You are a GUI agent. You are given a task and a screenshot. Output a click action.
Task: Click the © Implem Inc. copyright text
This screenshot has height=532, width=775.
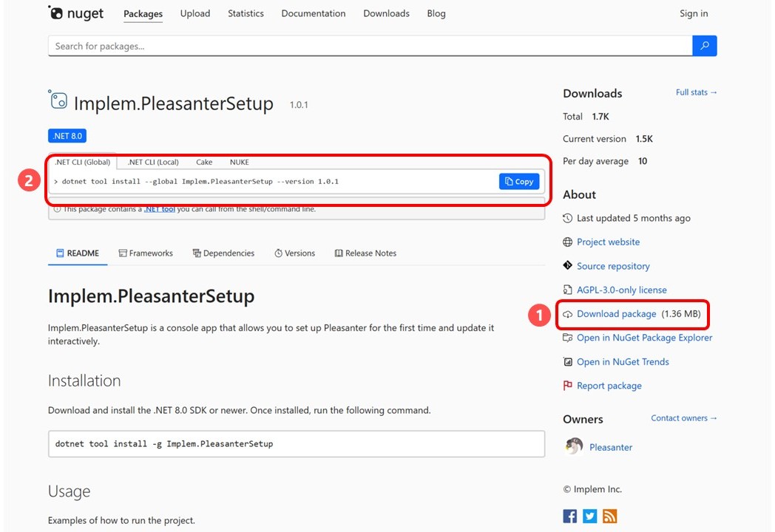coord(592,489)
